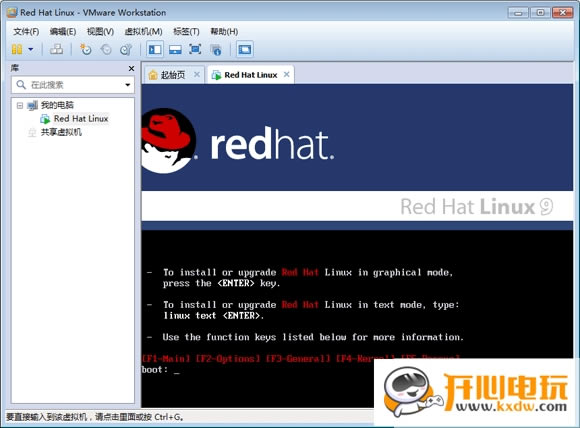Select 我的电脑 in the library tree
This screenshot has width=580, height=428.
(x=57, y=105)
